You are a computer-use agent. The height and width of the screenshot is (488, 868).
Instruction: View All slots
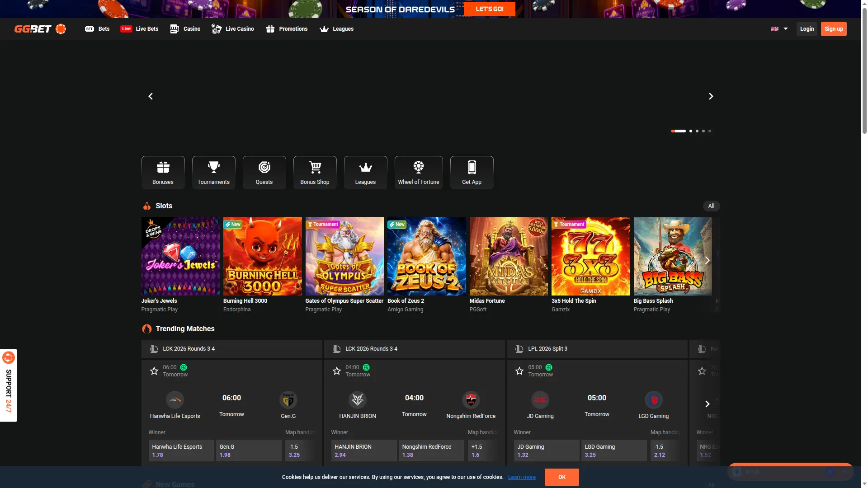(711, 206)
